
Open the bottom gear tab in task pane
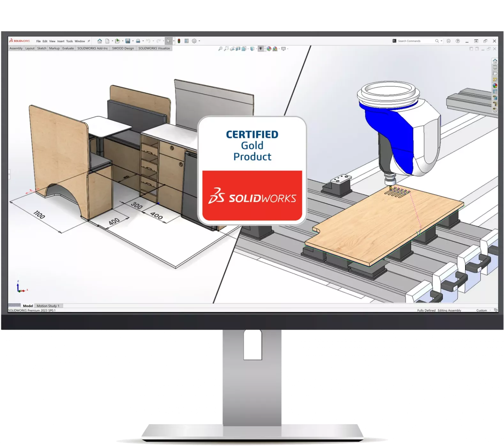point(495,110)
